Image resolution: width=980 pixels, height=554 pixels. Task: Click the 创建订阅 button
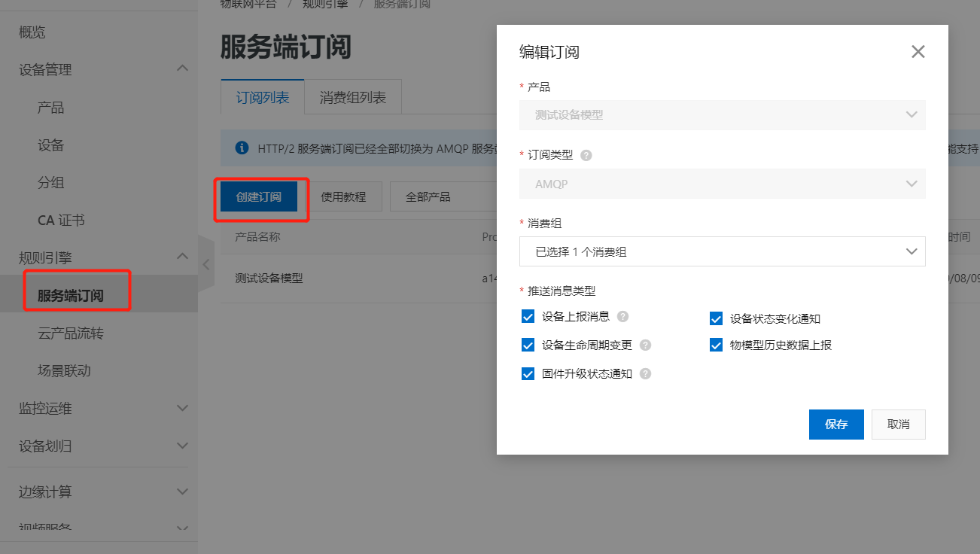pos(259,196)
